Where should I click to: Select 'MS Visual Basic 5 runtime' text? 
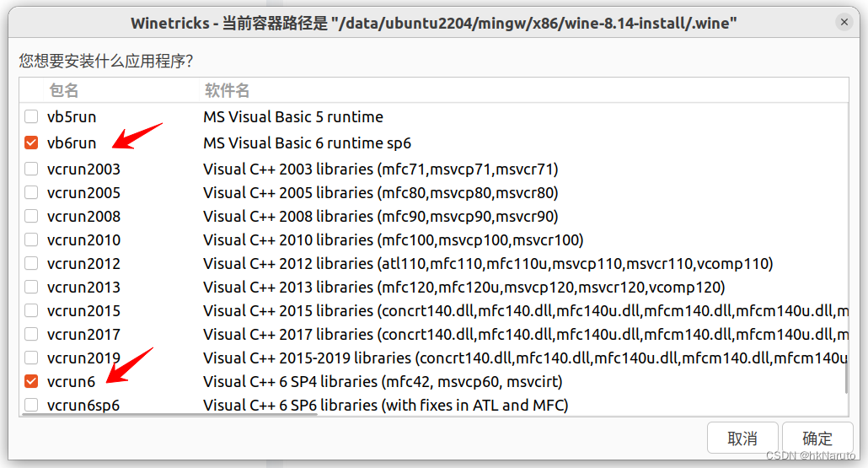[x=292, y=117]
